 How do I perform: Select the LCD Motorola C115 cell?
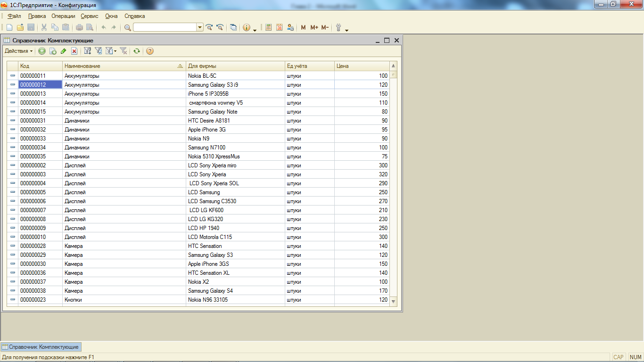click(x=236, y=237)
